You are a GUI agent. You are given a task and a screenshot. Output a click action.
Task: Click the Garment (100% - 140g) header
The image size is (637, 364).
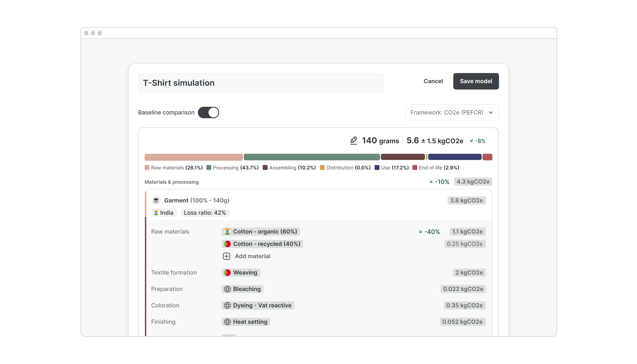point(197,201)
